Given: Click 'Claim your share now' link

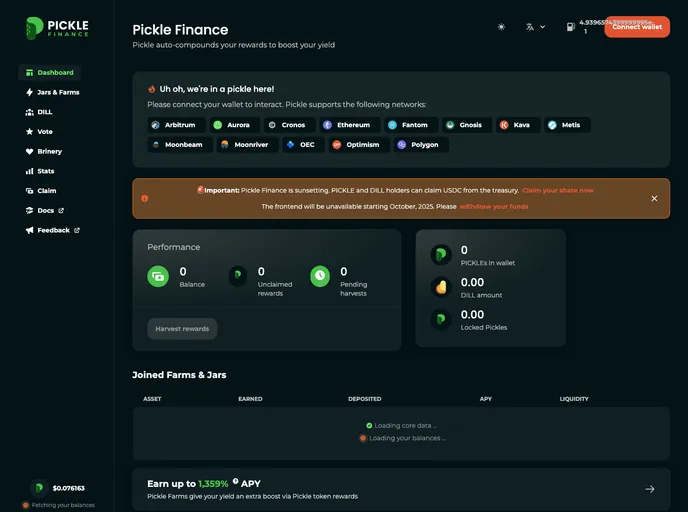Looking at the screenshot, I should 558,190.
